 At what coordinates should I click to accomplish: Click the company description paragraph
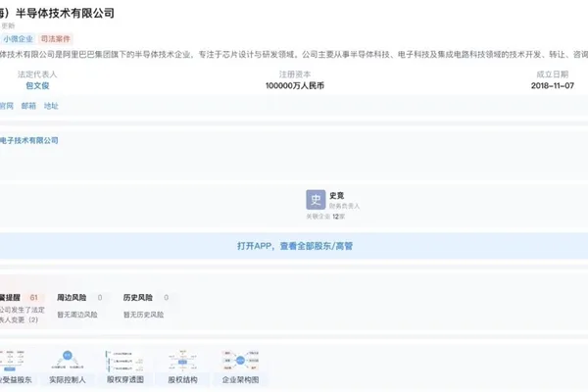[x=294, y=55]
